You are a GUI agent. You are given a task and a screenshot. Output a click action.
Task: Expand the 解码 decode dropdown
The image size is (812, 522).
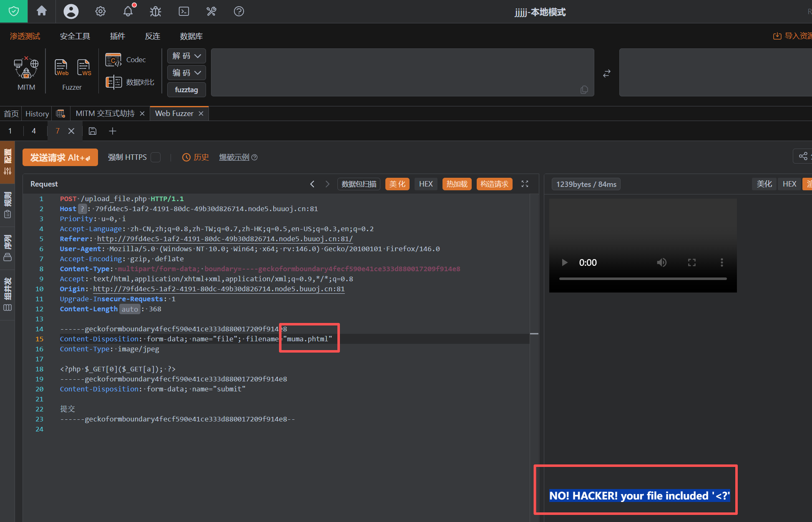pyautogui.click(x=186, y=56)
